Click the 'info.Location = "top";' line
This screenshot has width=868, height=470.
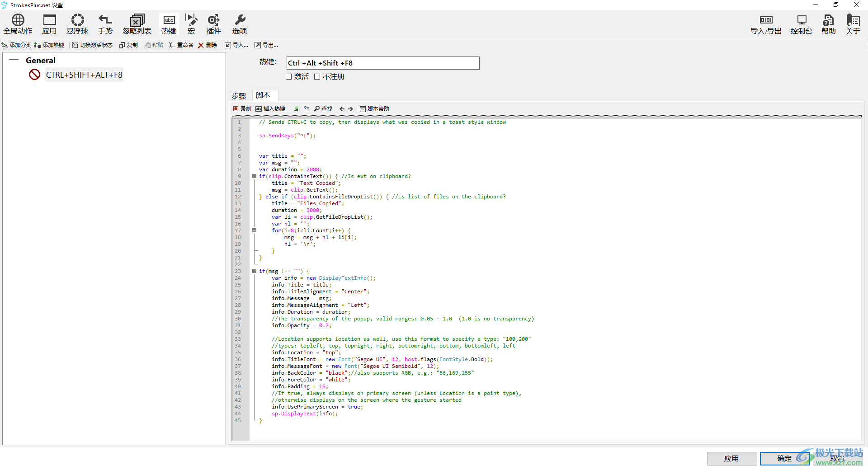pos(307,352)
